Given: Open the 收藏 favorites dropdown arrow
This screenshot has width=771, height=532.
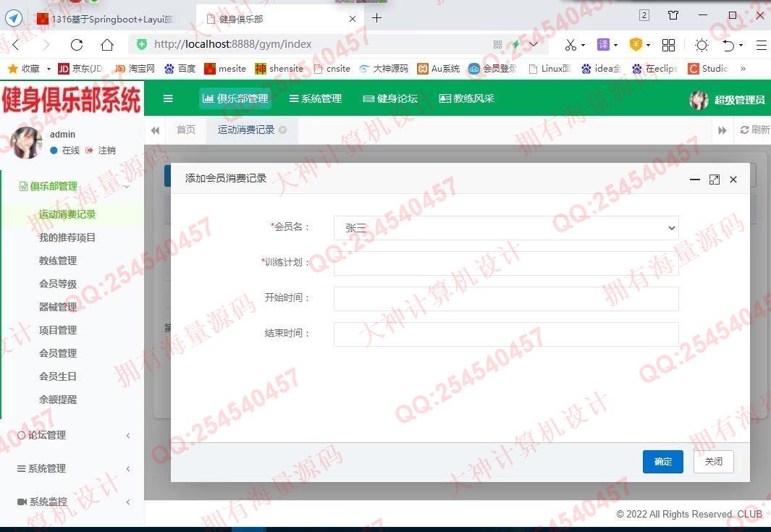Looking at the screenshot, I should 49,69.
